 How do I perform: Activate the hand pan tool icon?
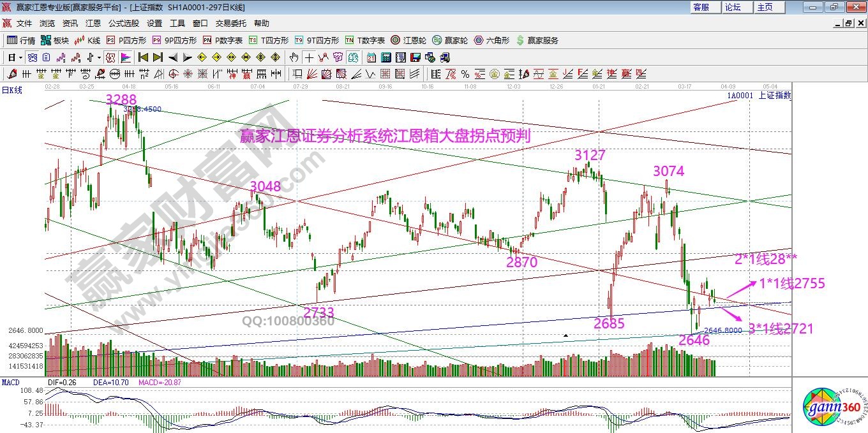click(x=294, y=57)
